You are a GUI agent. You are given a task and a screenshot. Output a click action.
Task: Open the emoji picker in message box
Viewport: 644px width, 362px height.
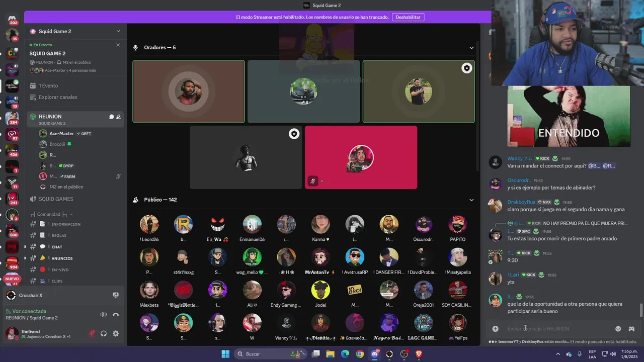click(618, 329)
